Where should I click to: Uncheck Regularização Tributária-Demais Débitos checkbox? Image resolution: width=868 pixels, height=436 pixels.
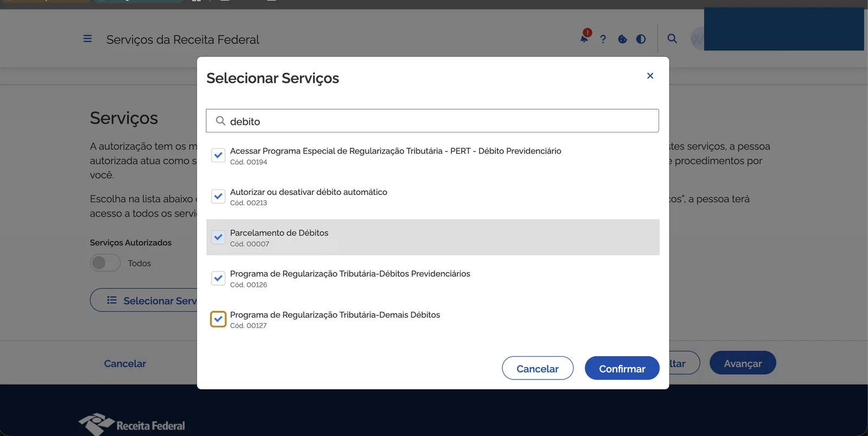218,319
